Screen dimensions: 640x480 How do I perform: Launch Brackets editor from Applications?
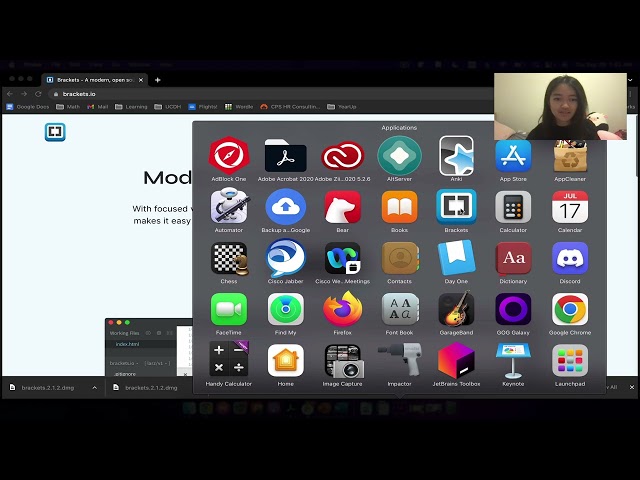click(456, 207)
